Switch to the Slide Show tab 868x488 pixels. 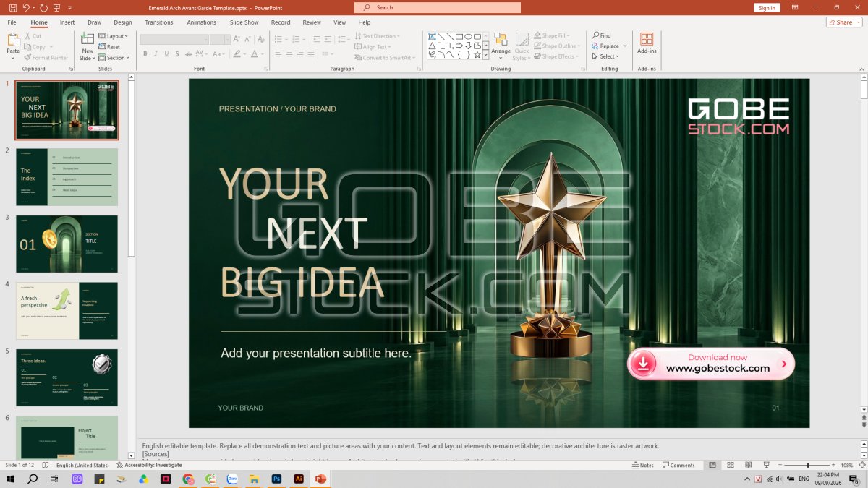244,22
